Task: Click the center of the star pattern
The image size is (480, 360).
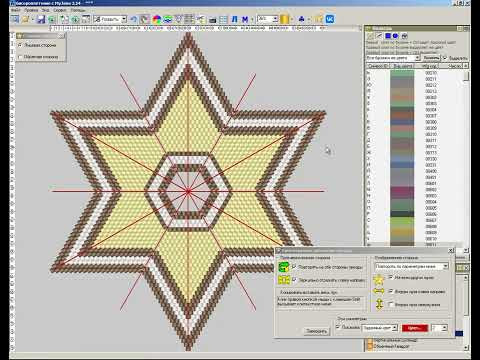Action: (188, 191)
